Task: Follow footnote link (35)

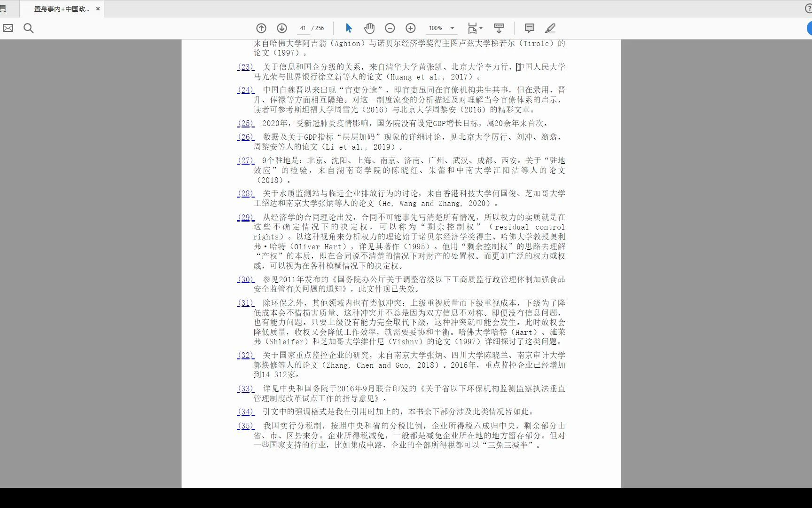Action: (246, 426)
